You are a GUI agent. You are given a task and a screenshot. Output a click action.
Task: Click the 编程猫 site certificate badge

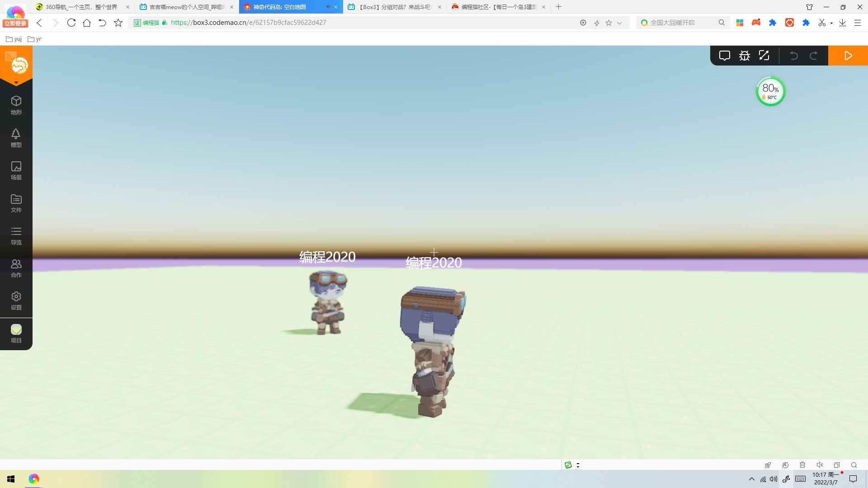146,23
